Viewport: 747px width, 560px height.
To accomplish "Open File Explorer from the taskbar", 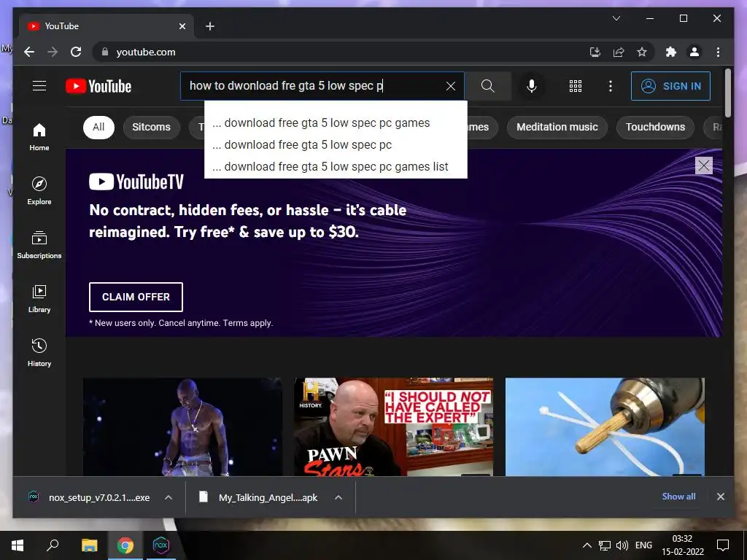I will pyautogui.click(x=89, y=545).
